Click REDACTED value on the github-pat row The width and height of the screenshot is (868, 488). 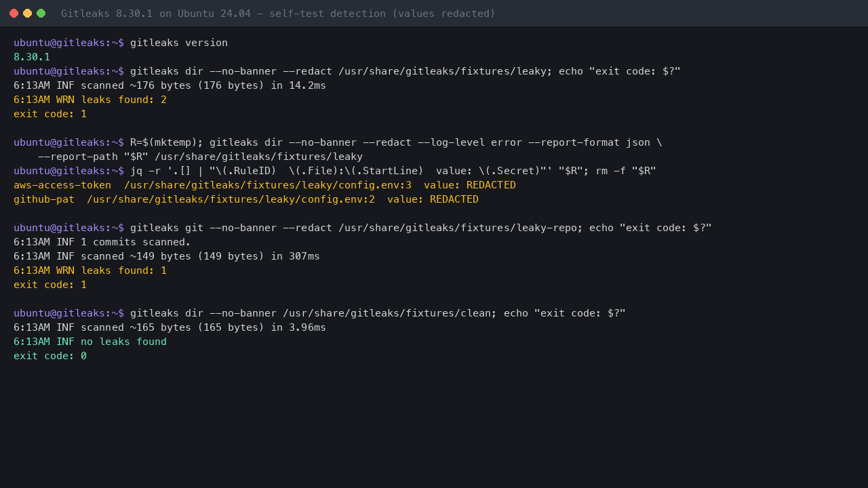[x=454, y=199]
